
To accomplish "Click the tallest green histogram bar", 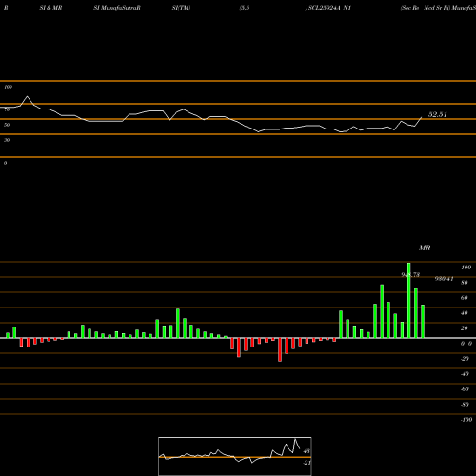I will [x=409, y=300].
